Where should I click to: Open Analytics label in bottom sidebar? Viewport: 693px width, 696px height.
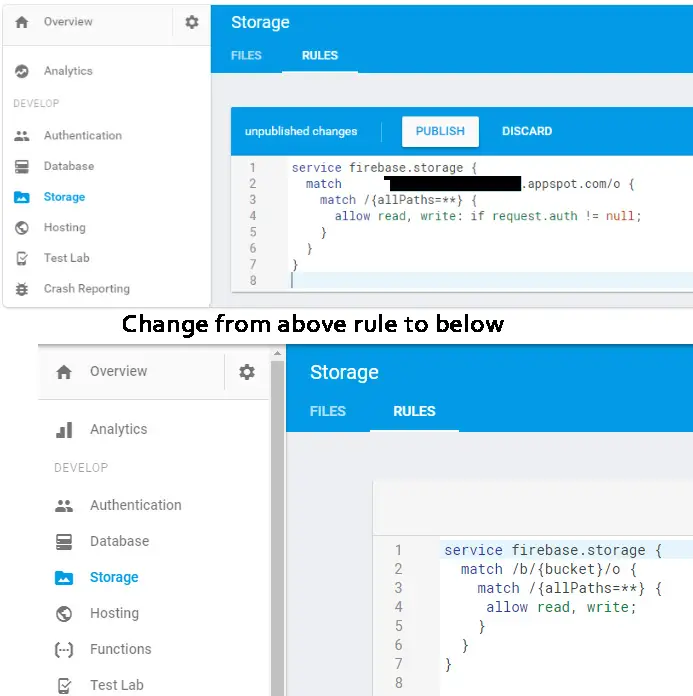point(119,429)
